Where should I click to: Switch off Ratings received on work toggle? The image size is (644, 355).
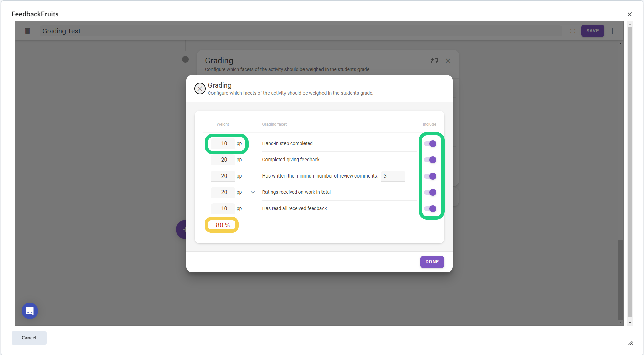430,192
